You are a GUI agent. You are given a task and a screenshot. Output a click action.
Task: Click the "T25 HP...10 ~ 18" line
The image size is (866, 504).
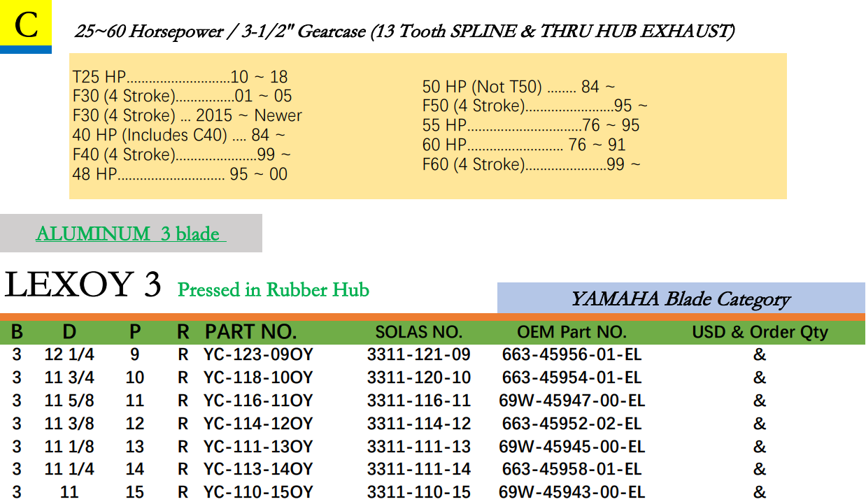(x=180, y=77)
